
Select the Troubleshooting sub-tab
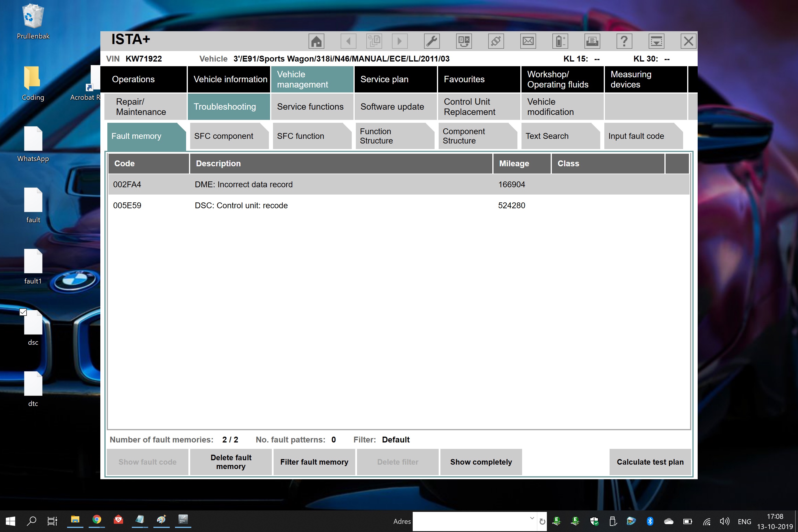[229, 107]
